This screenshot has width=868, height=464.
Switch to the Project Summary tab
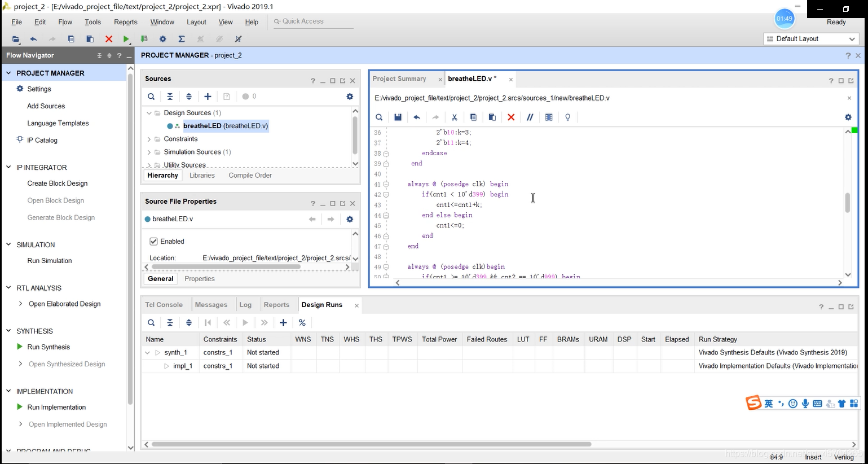pyautogui.click(x=399, y=79)
